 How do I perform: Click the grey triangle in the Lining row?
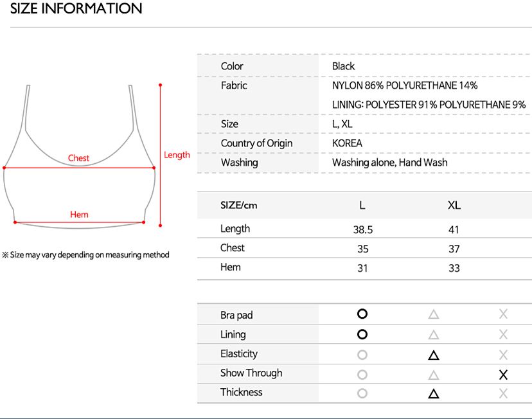[x=434, y=335]
